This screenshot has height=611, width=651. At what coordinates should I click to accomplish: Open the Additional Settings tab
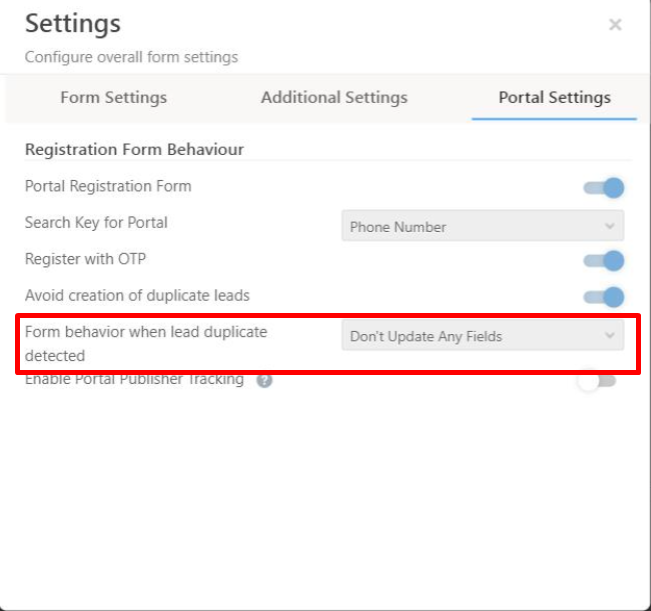[334, 98]
